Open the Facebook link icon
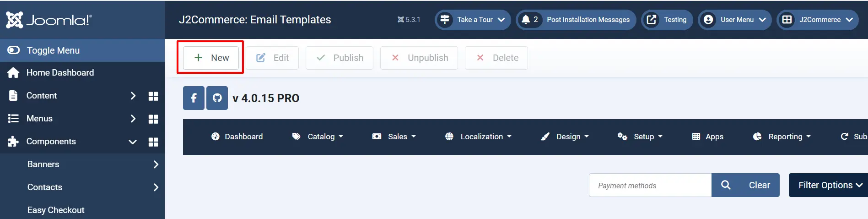 [194, 98]
